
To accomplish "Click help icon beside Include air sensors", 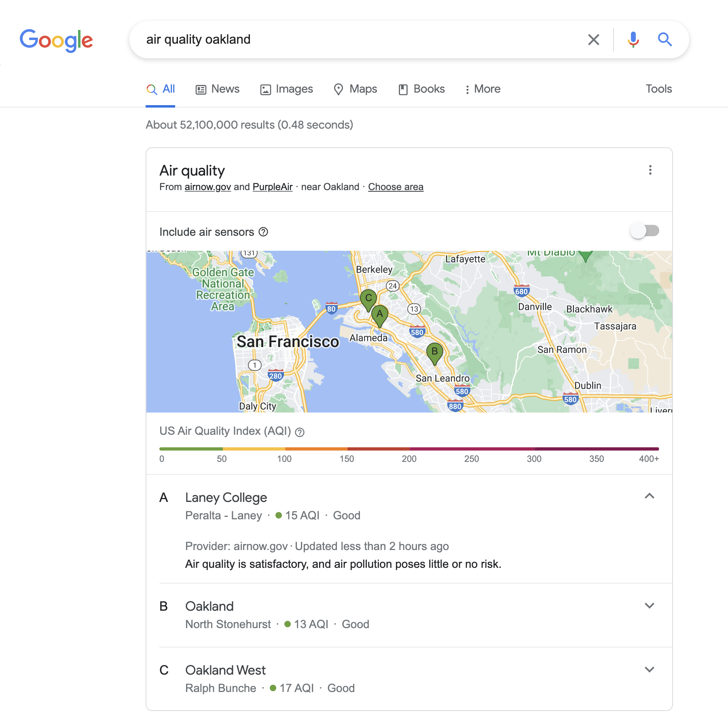I will (263, 232).
